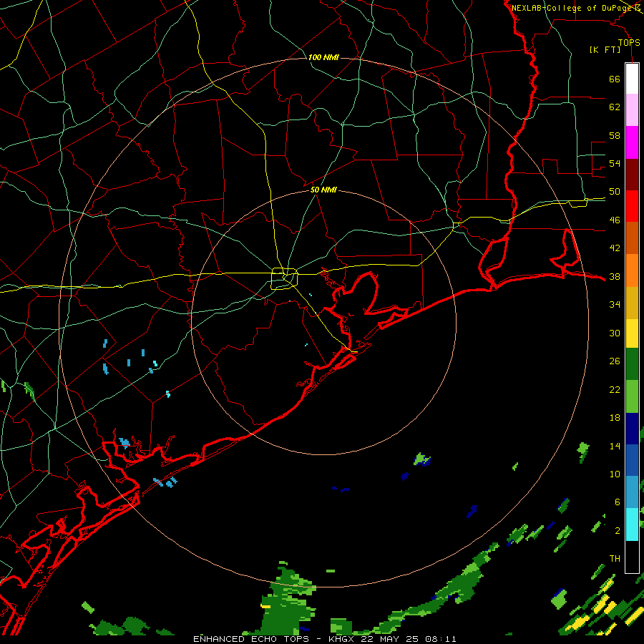
Task: Click the navy blue legend swatch
Action: (632, 429)
